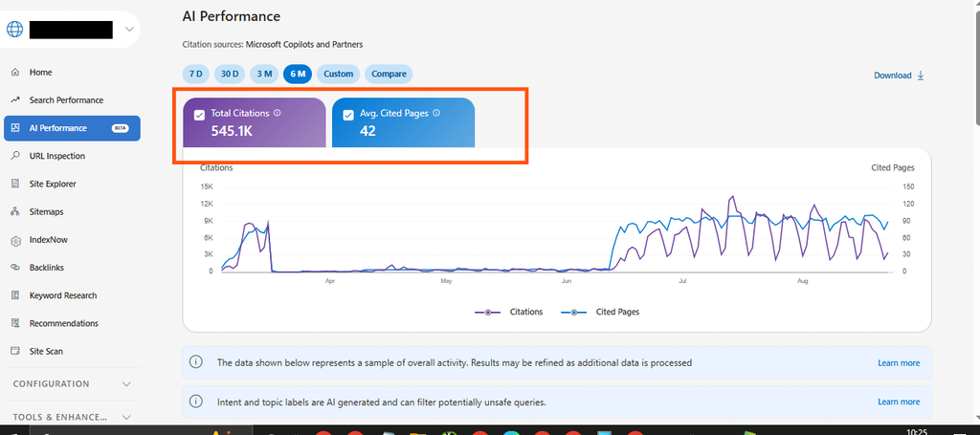
Task: Click the Download link
Action: [x=899, y=76]
